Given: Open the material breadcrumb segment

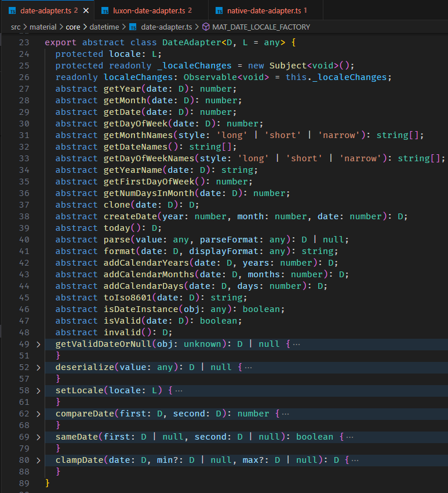Looking at the screenshot, I should [43, 27].
